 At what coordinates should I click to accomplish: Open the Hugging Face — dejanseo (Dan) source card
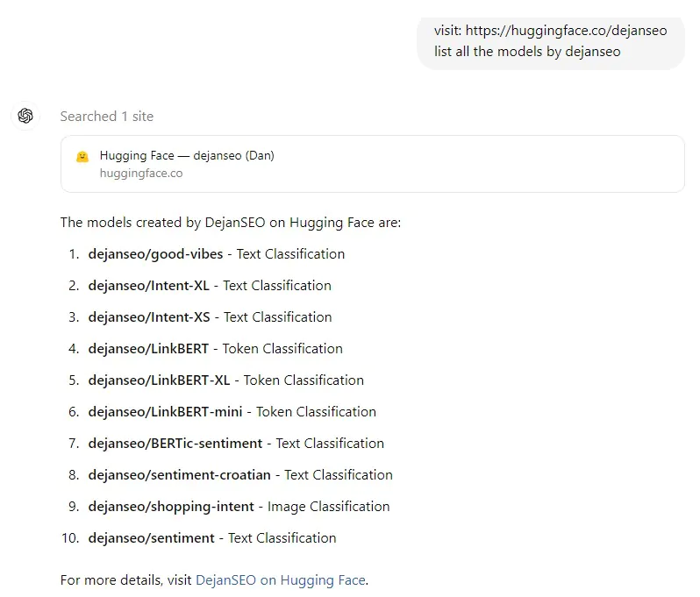[372, 164]
